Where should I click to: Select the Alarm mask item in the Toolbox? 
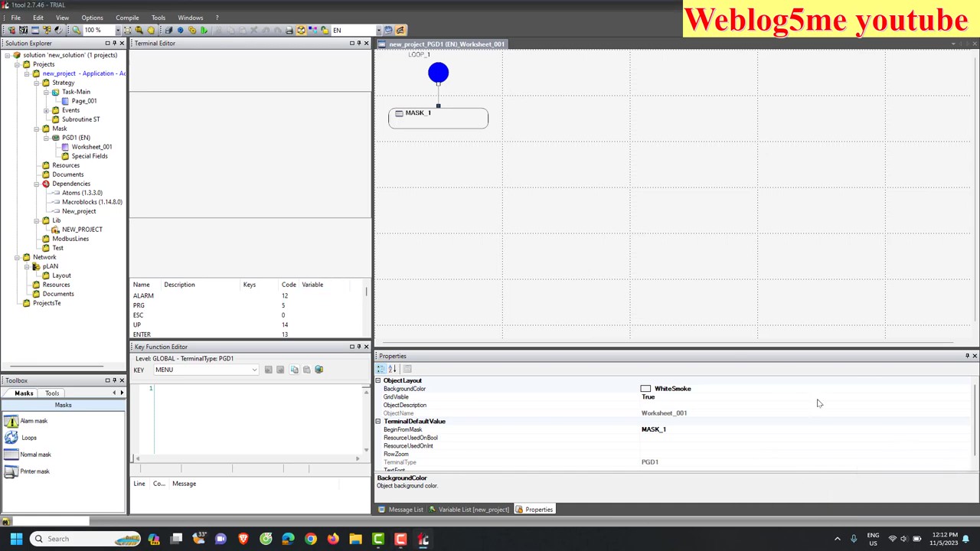pos(34,420)
